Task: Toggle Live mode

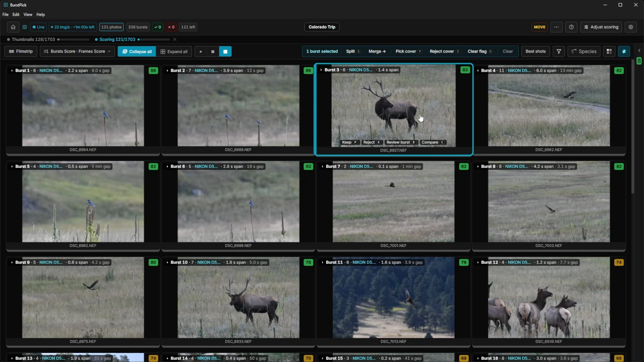Action: 38,27
